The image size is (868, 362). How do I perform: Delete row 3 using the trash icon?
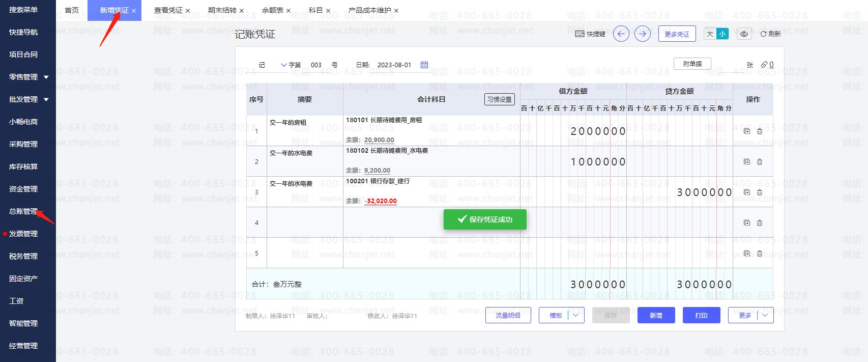click(760, 192)
